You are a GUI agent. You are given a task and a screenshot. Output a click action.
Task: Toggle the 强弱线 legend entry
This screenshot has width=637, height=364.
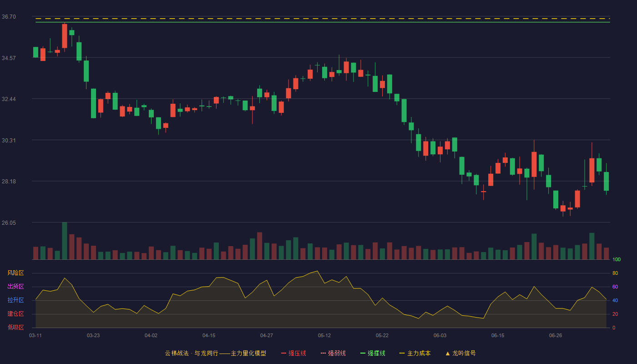(333, 353)
